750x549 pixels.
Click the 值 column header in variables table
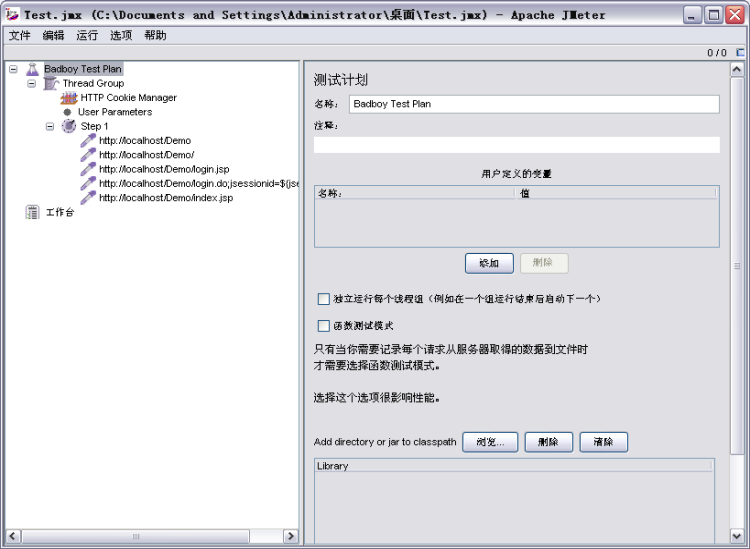pyautogui.click(x=617, y=193)
